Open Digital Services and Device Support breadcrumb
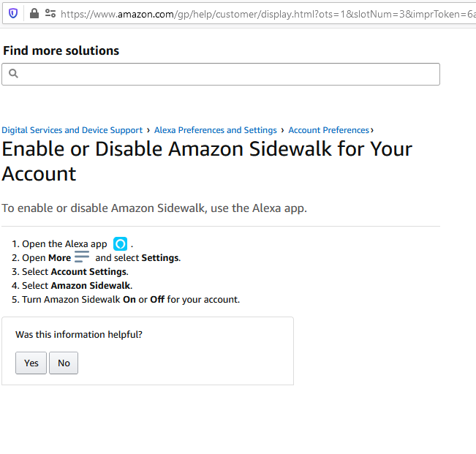 pos(72,130)
